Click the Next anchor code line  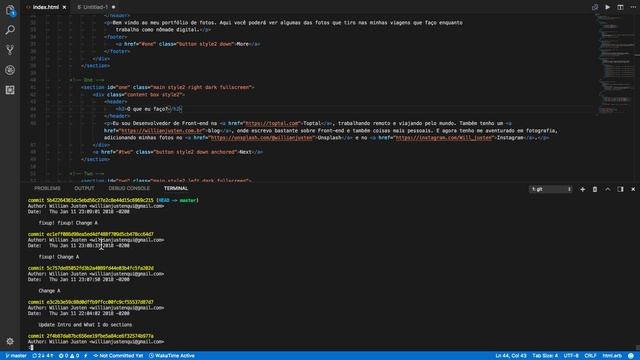coord(178,152)
